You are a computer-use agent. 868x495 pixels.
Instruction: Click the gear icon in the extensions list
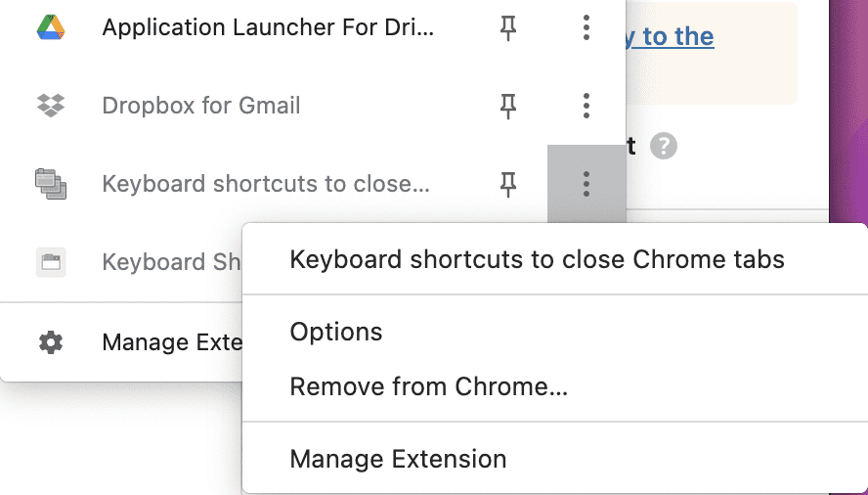pyautogui.click(x=51, y=342)
